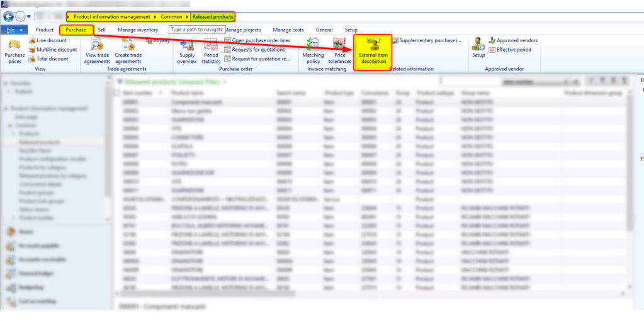644x321 pixels.
Task: Select Requests for quotations
Action: (x=257, y=50)
